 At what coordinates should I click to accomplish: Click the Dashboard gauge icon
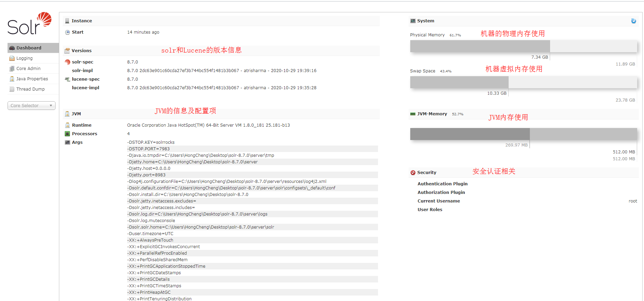coord(12,48)
